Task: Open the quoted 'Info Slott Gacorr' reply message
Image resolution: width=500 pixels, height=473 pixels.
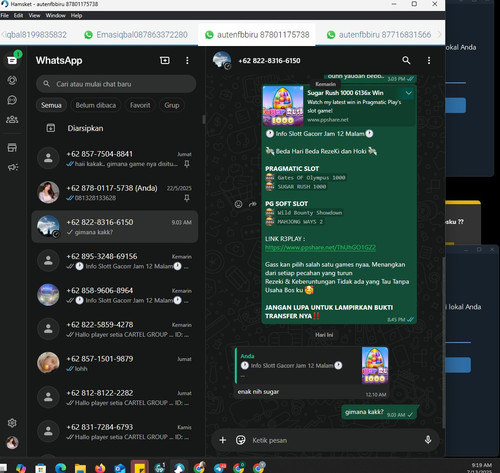Action: pos(311,365)
